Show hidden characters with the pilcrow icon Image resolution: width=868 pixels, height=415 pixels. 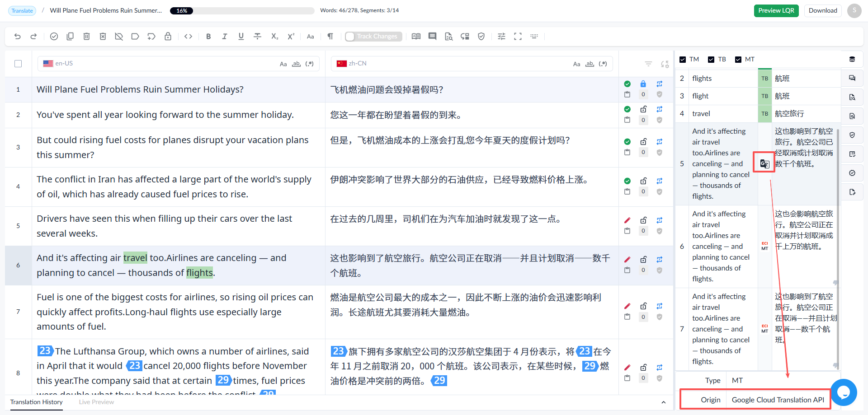point(330,37)
